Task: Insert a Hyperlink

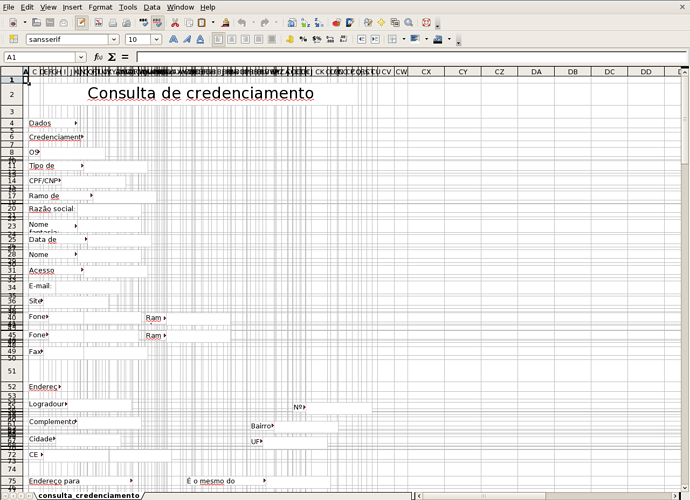Action: 291,22
